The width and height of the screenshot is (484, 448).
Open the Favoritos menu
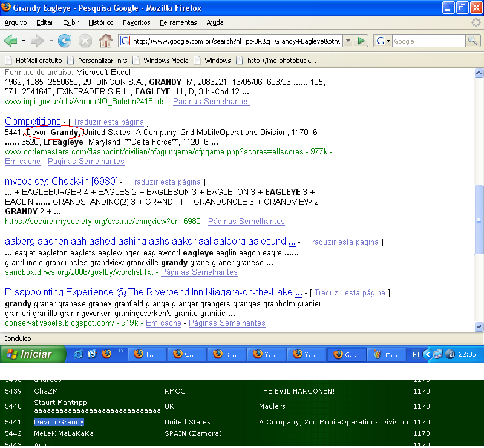pyautogui.click(x=137, y=22)
